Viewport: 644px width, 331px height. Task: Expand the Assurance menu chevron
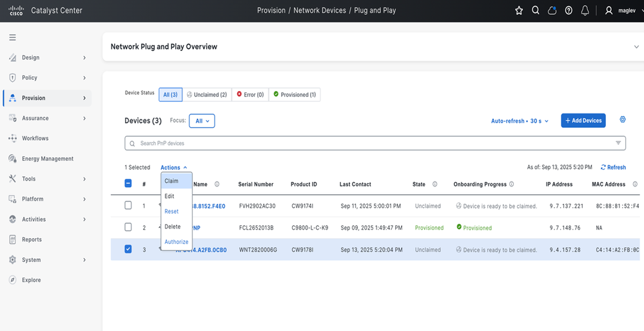coord(84,118)
